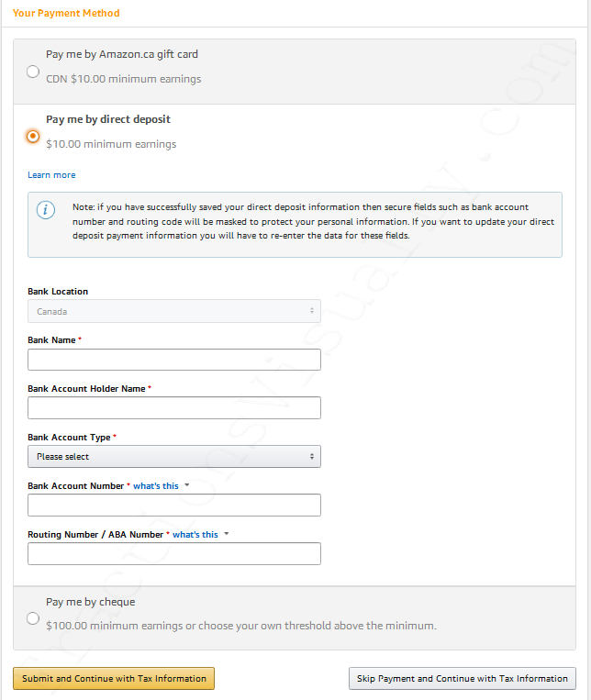The width and height of the screenshot is (591, 700).
Task: Open the Bank Location dropdown
Action: (x=174, y=311)
